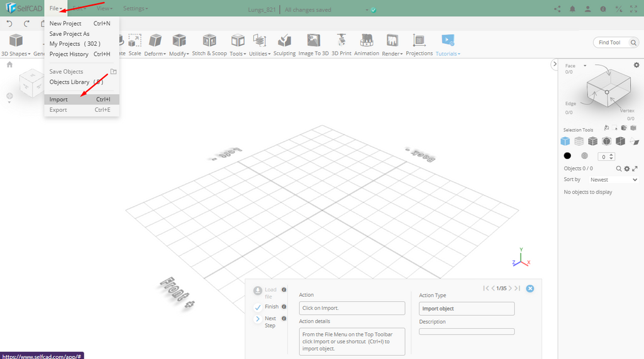Image resolution: width=644 pixels, height=359 pixels.
Task: Click the home view icon
Action: 9,65
